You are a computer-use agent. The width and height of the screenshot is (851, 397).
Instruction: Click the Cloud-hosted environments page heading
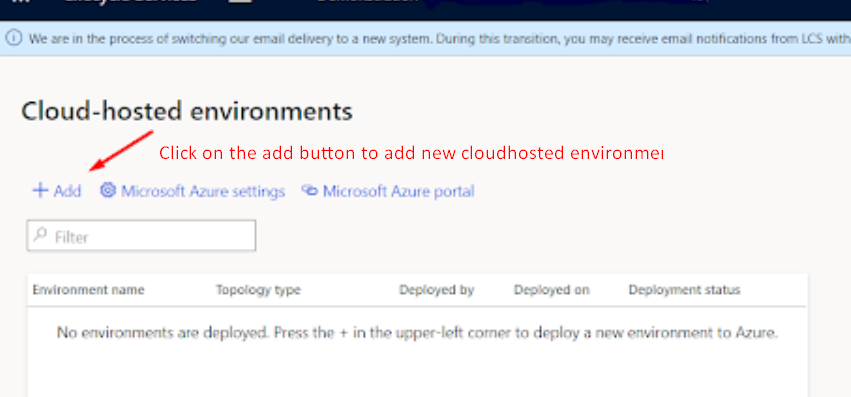187,112
